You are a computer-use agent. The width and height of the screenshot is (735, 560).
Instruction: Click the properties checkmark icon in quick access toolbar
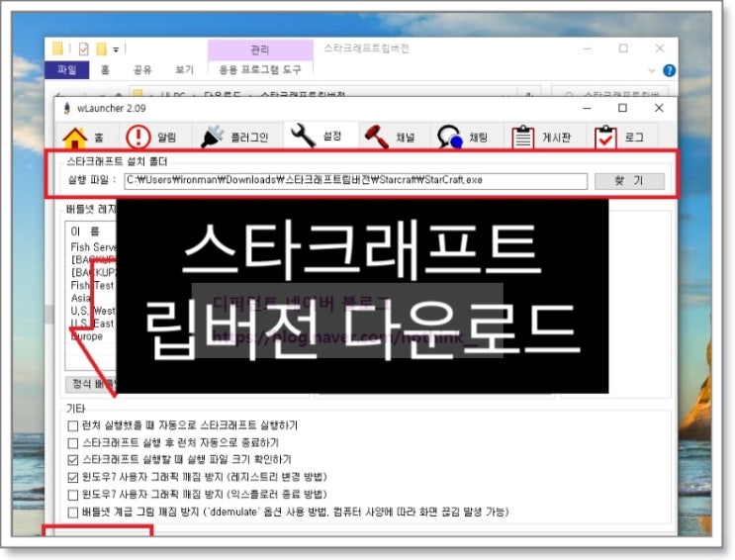click(83, 48)
